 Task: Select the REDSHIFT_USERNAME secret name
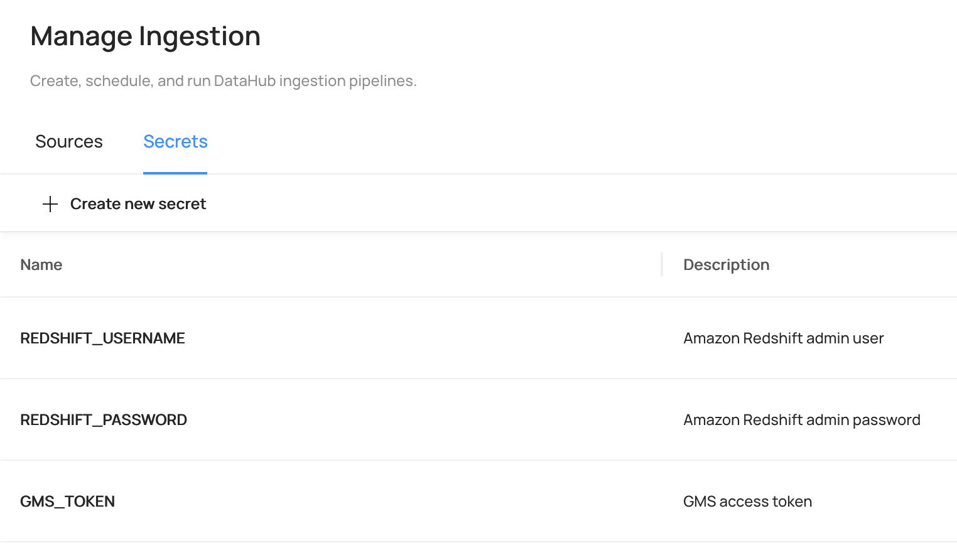tap(102, 338)
